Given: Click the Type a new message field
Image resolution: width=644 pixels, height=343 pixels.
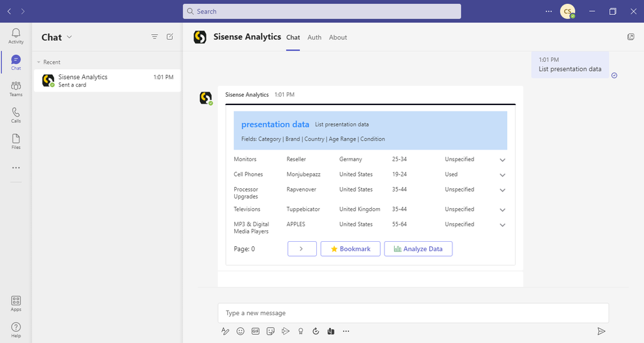Looking at the screenshot, I should click(413, 313).
